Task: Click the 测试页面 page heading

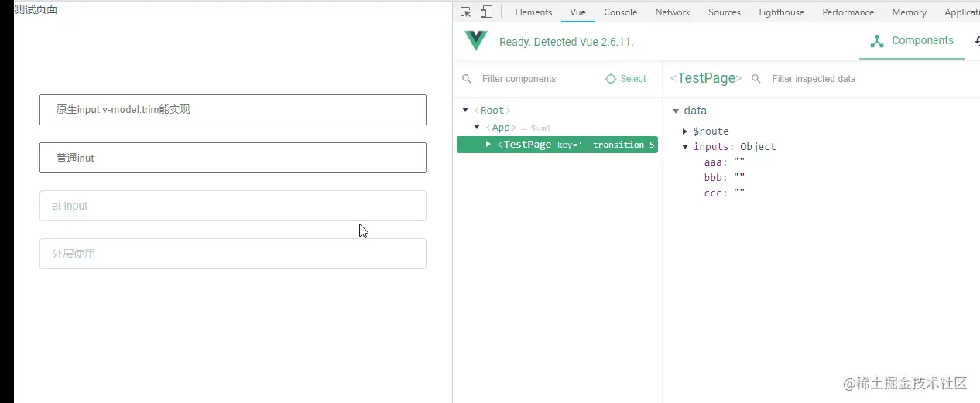Action: click(36, 9)
